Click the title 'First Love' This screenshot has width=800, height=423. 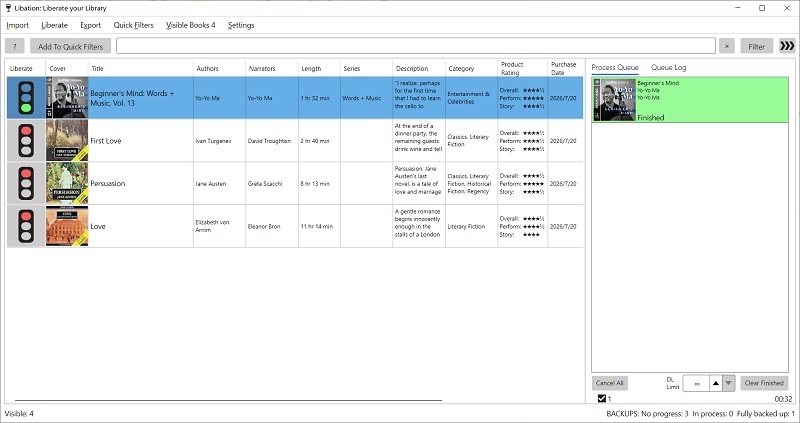point(106,141)
